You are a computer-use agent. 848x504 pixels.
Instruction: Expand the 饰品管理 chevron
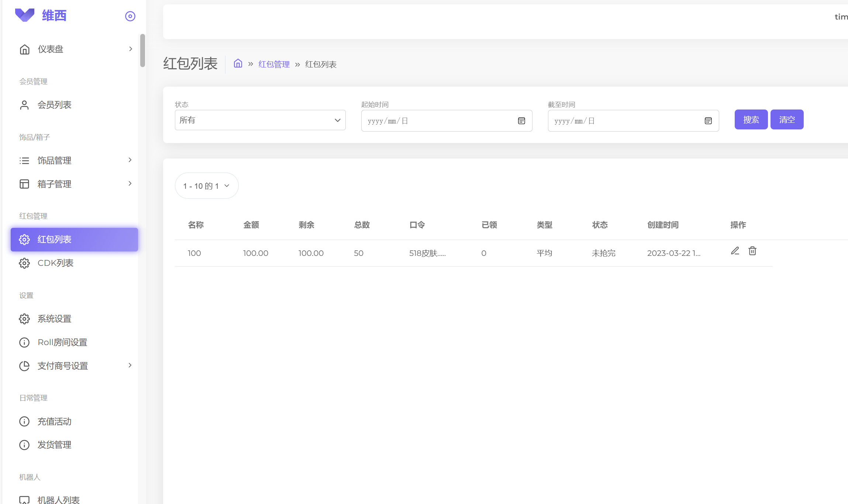[x=130, y=160]
